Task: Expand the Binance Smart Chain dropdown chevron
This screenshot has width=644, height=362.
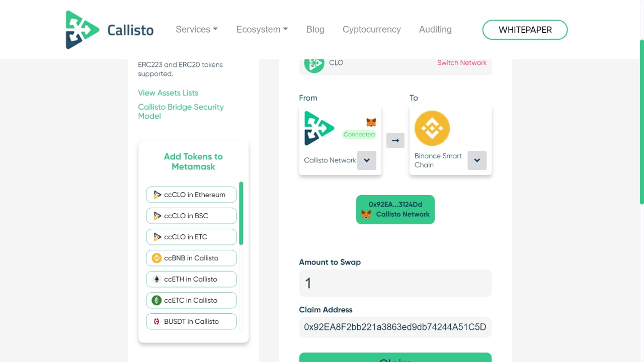Action: (x=477, y=160)
